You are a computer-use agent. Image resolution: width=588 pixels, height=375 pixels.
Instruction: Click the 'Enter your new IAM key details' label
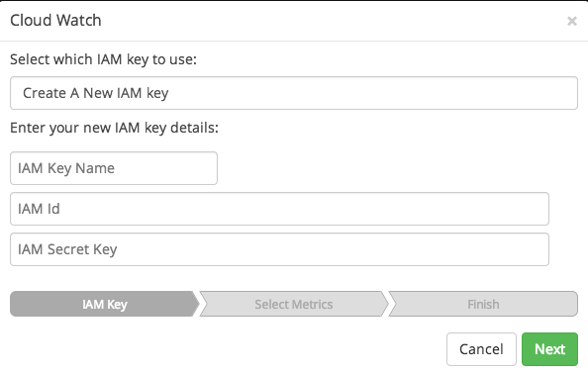tap(114, 128)
